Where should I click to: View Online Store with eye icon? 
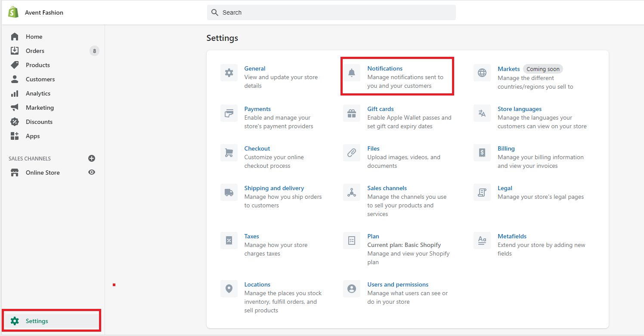(x=92, y=172)
